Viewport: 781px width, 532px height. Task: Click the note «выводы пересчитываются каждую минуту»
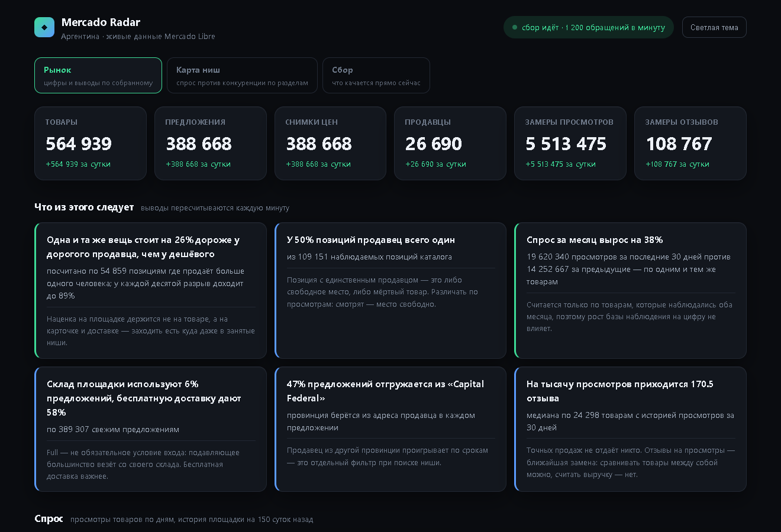click(x=215, y=208)
